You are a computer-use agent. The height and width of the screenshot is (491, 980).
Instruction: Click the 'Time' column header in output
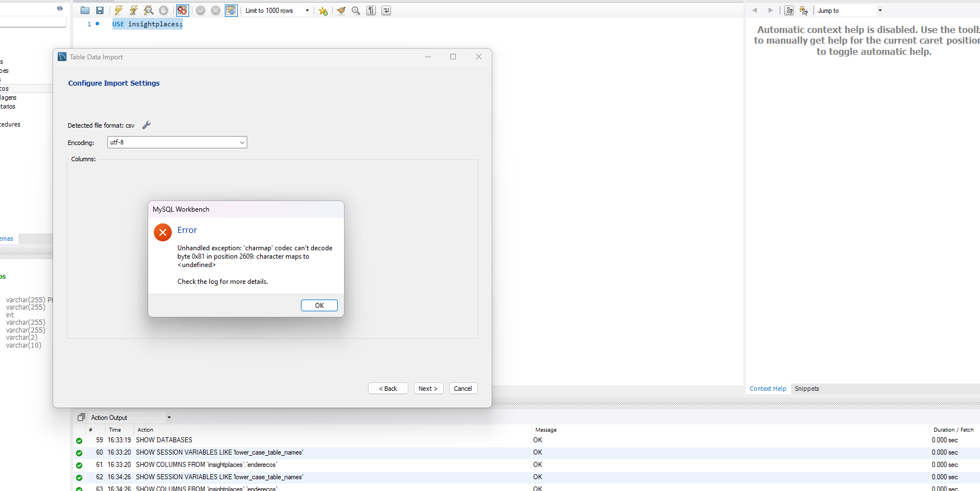(x=115, y=430)
